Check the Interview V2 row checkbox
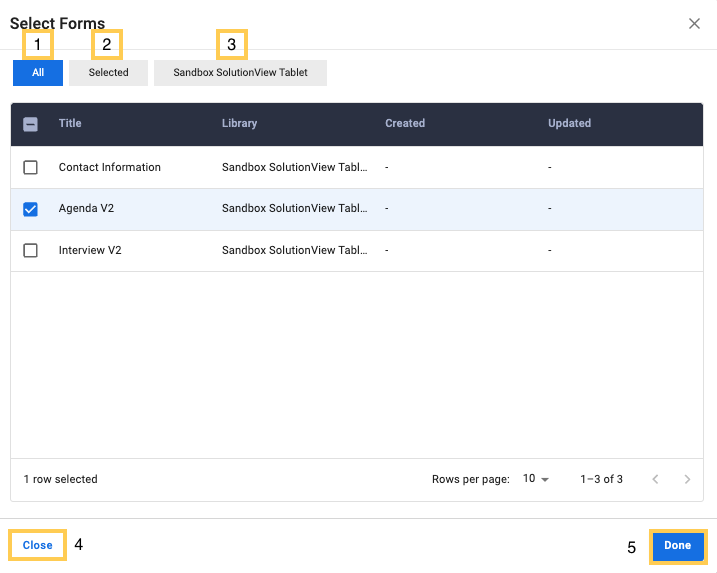The image size is (717, 573). pyautogui.click(x=31, y=251)
